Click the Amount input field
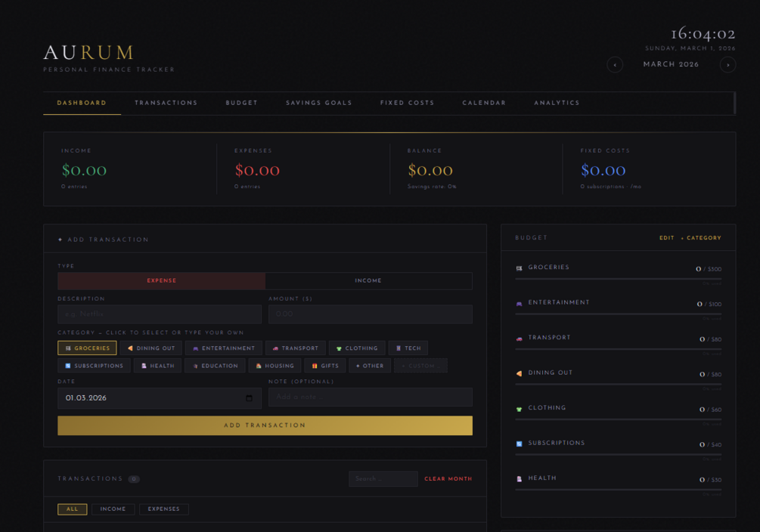The height and width of the screenshot is (532, 760). (x=371, y=314)
